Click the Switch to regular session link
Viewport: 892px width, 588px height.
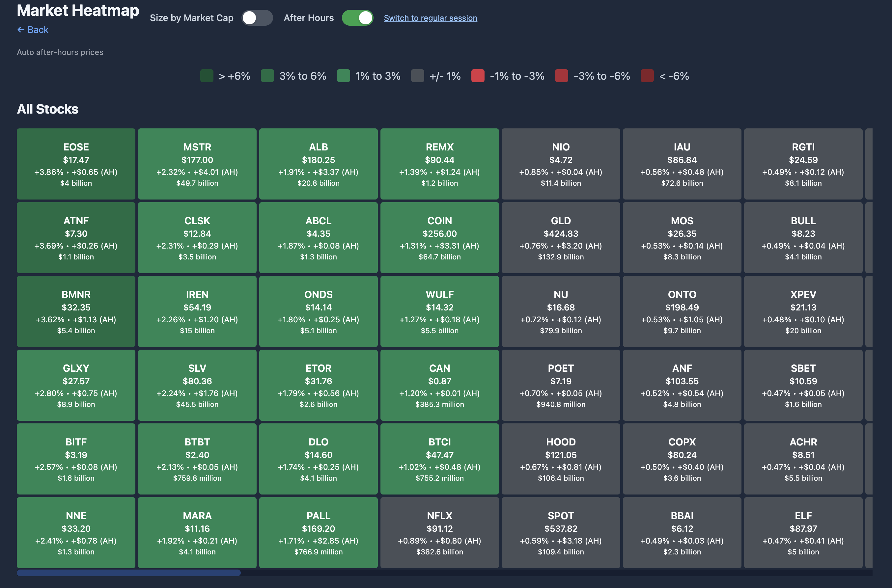pos(430,18)
